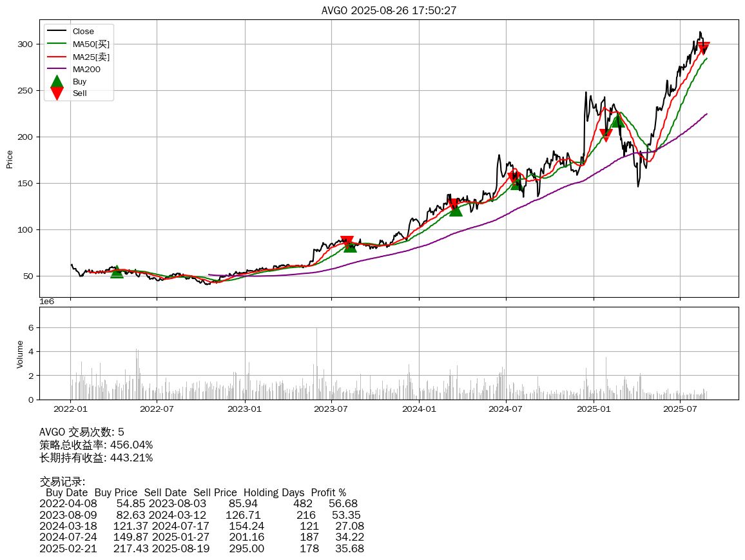Click the 策略总收益率 456.04% text

(96, 445)
